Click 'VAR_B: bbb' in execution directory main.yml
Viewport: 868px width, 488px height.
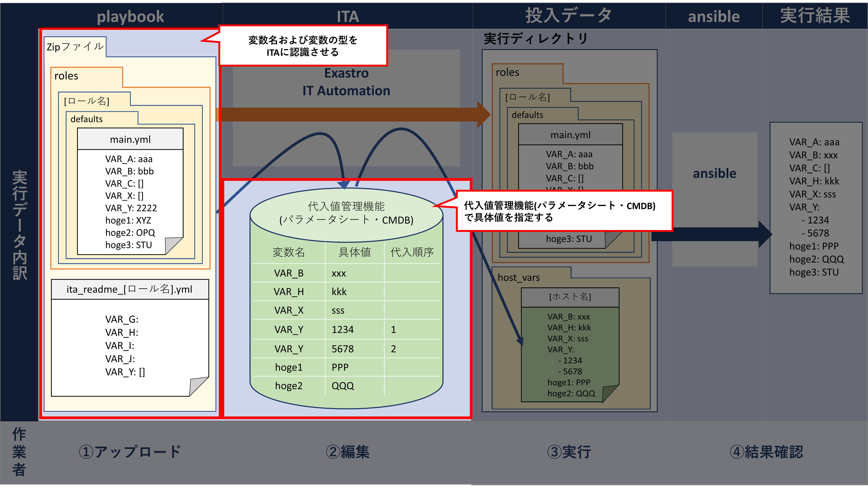(570, 166)
